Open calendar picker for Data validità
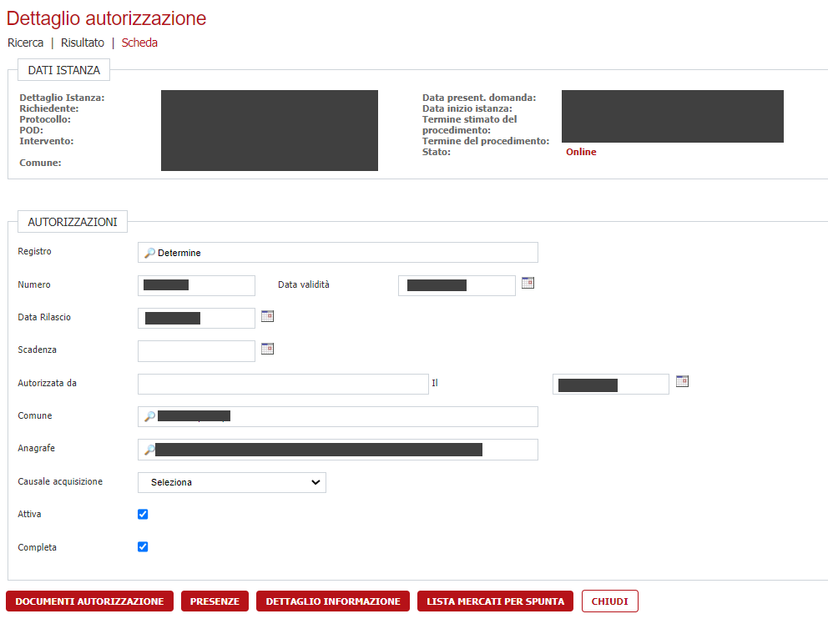 click(x=528, y=284)
